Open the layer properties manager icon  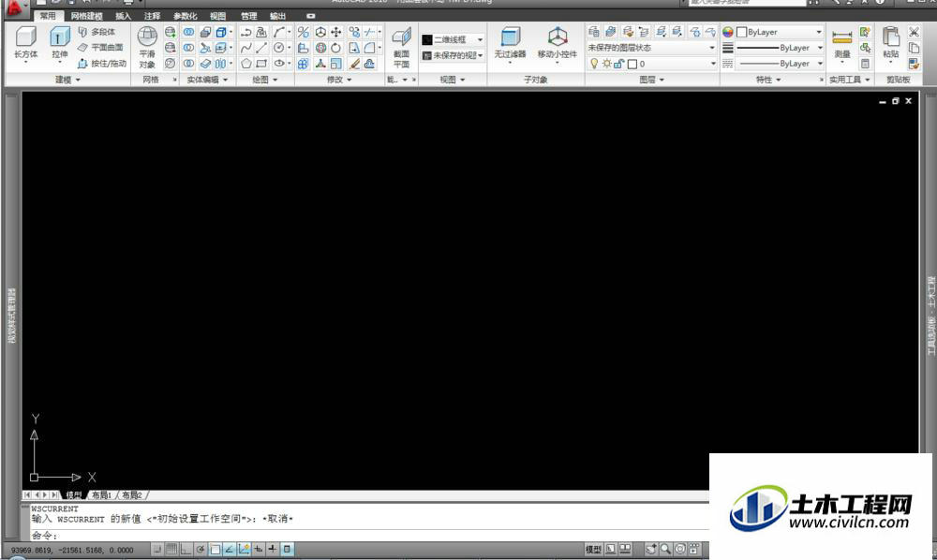coord(593,31)
